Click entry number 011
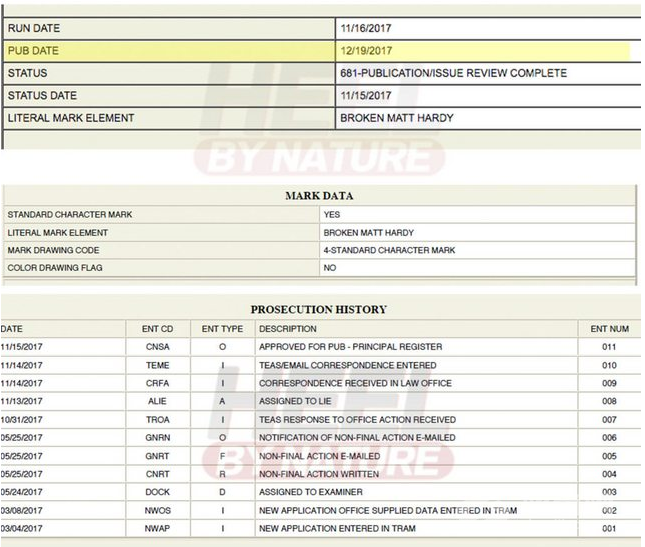 (609, 347)
